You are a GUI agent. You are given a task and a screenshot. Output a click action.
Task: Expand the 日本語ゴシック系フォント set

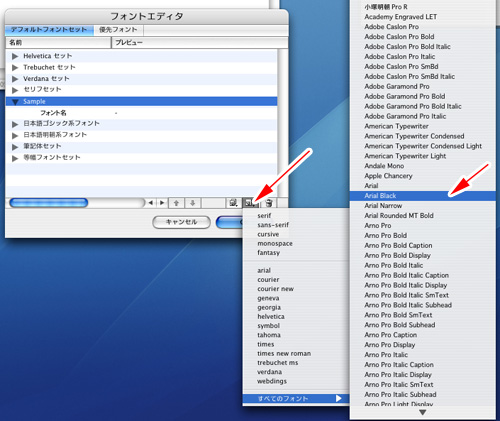point(15,124)
